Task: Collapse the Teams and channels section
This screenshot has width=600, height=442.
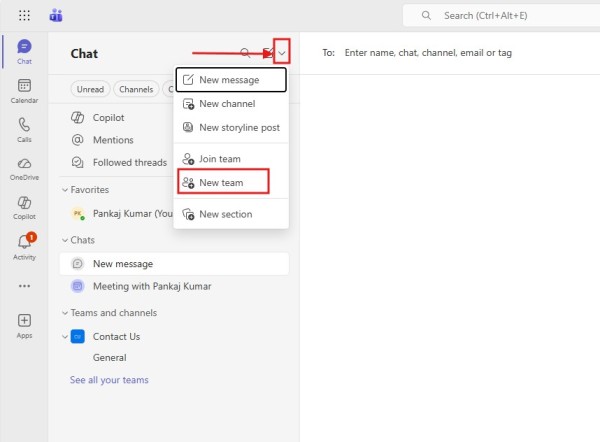Action: coord(65,313)
